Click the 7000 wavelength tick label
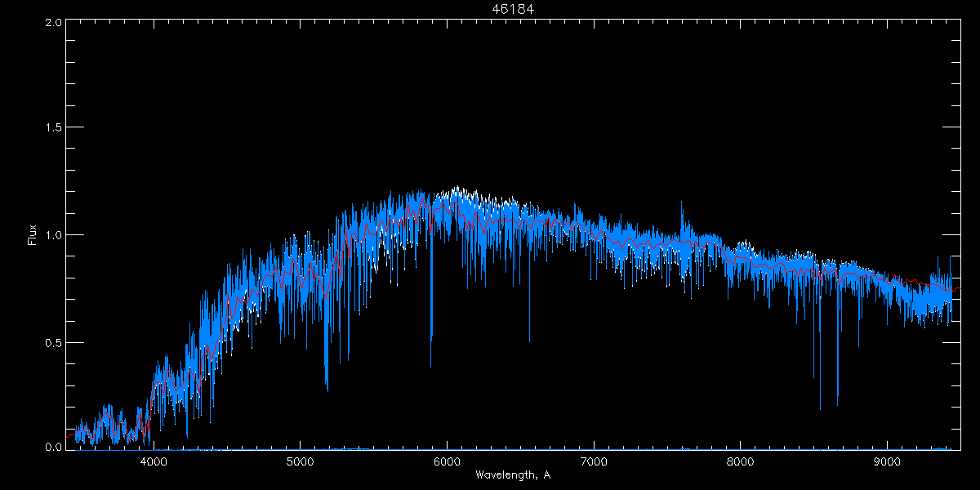This screenshot has width=980, height=490. [x=594, y=461]
